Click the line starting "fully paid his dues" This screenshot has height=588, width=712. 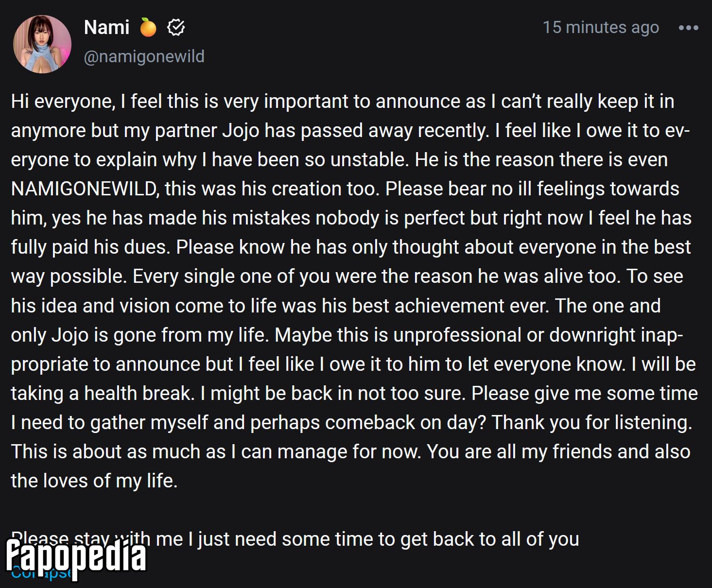[351, 247]
